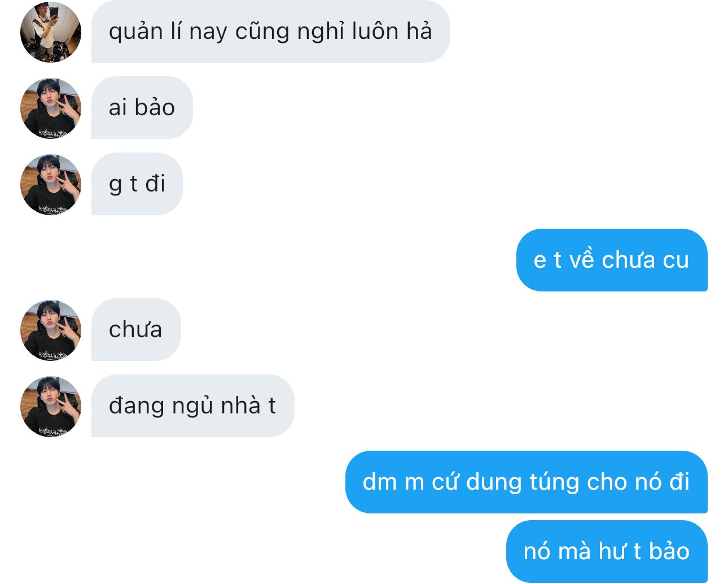Select the 'ai bảo' message bubble

coord(142,108)
